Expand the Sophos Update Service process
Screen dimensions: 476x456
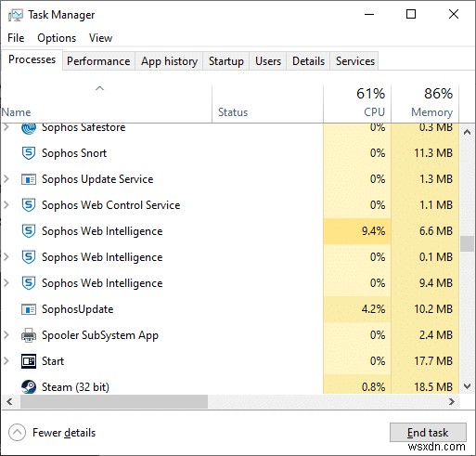(6, 178)
